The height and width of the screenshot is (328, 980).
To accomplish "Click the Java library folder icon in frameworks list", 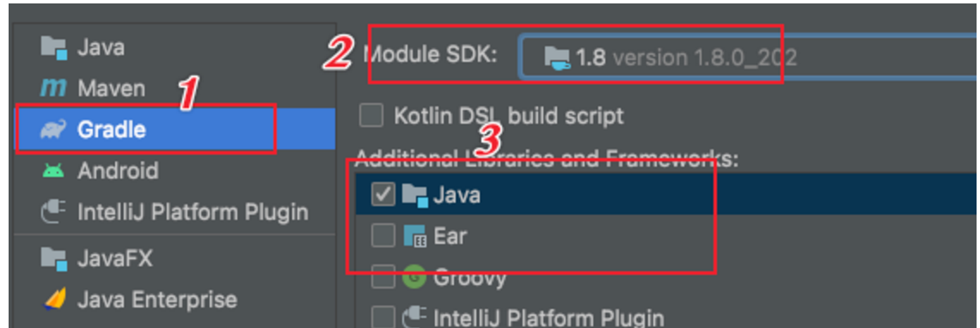I will [414, 196].
